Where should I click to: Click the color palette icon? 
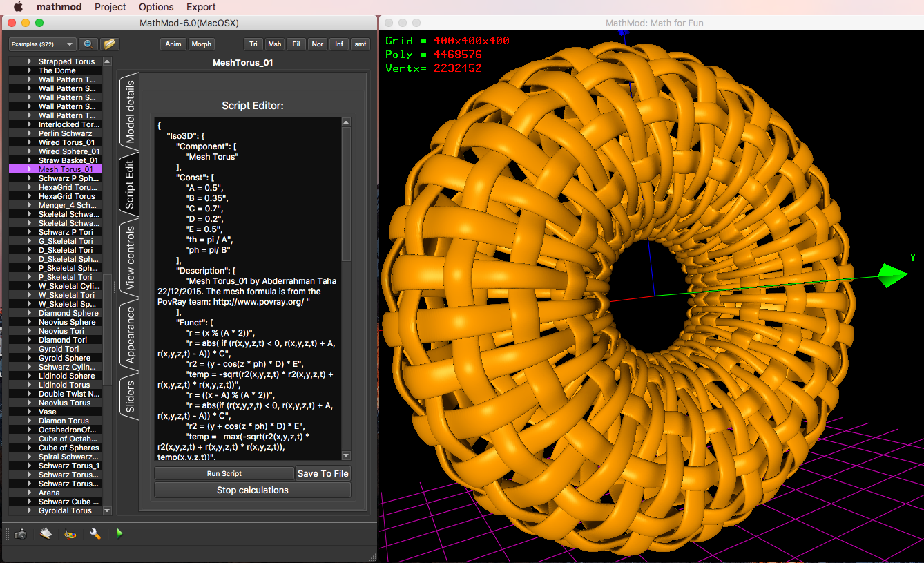tap(69, 533)
